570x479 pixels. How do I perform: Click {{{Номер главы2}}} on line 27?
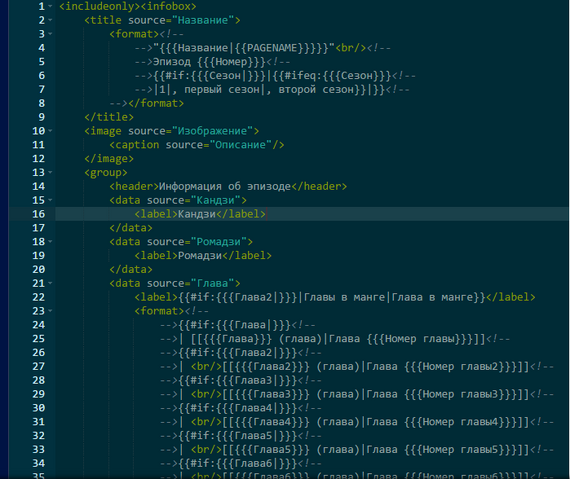pyautogui.click(x=460, y=367)
